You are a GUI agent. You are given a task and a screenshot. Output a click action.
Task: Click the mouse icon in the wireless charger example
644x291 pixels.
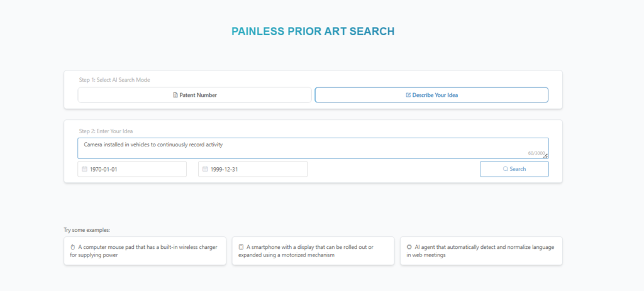73,247
